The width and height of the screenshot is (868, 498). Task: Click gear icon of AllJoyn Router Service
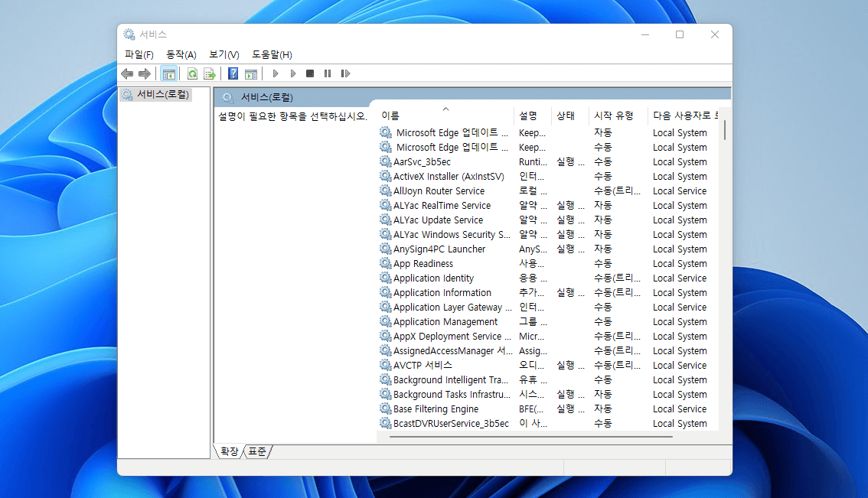click(385, 190)
